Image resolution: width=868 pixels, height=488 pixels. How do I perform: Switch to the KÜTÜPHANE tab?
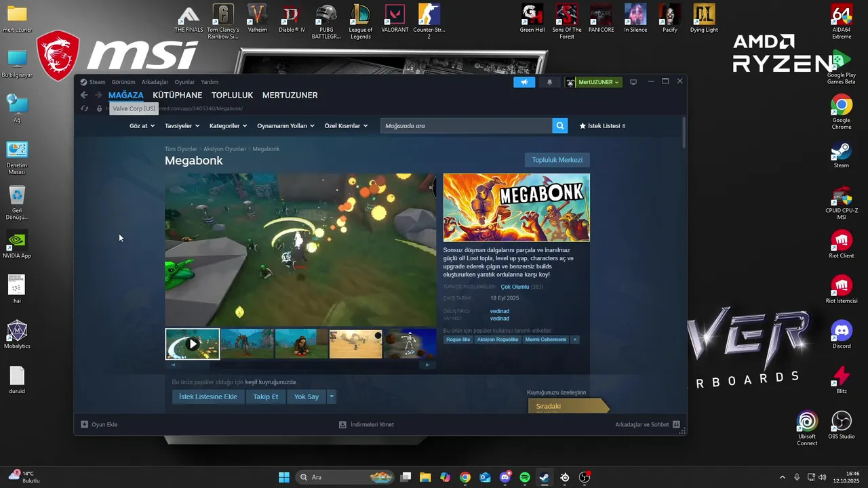tap(178, 95)
